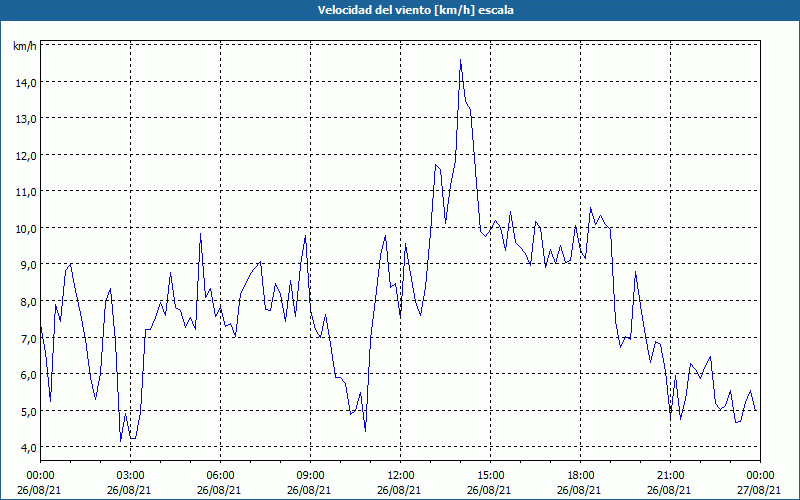The height and width of the screenshot is (500, 800).
Task: Click the chart title 'Velocidad del viento [km/h] escala'
Action: (415, 10)
